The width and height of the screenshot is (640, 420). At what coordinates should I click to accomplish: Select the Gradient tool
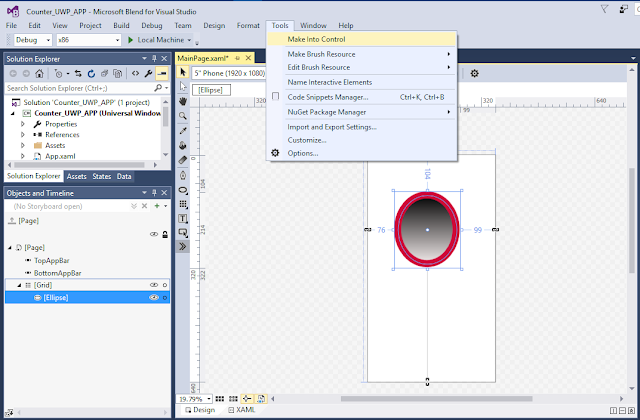point(183,160)
